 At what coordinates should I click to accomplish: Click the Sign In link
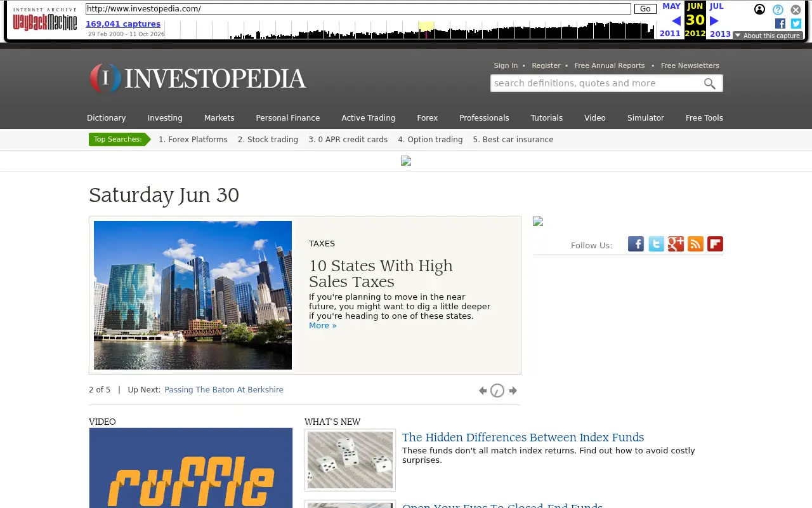pos(506,65)
